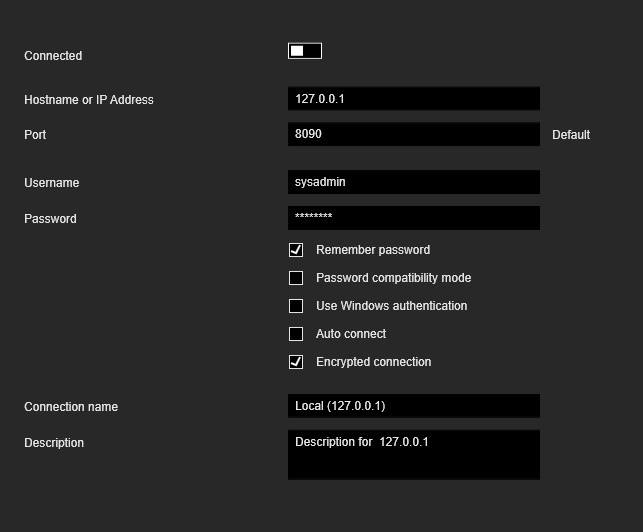
Task: Check Use Windows authentication box
Action: (296, 306)
